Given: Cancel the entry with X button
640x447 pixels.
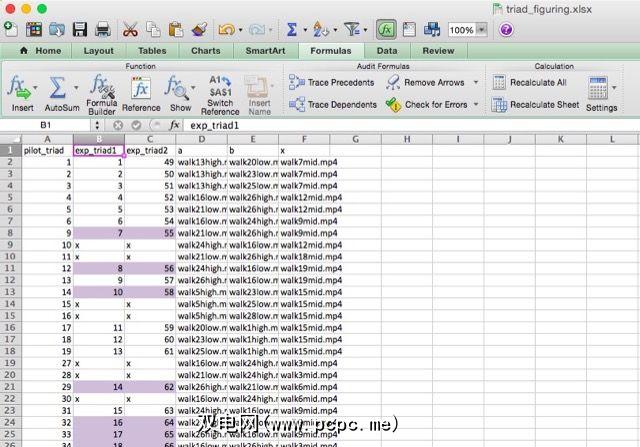Looking at the screenshot, I should pos(118,125).
